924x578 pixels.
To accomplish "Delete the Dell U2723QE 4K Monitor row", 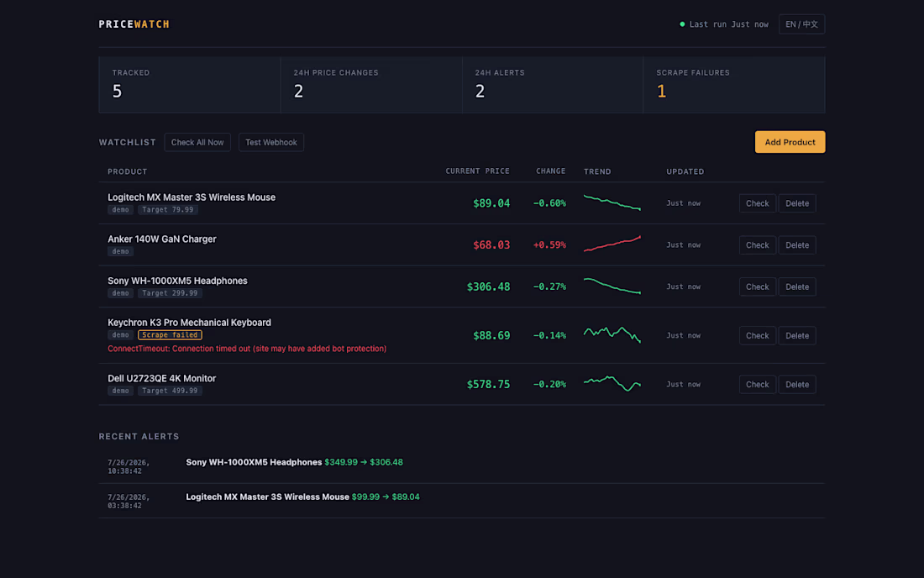I will tap(796, 385).
